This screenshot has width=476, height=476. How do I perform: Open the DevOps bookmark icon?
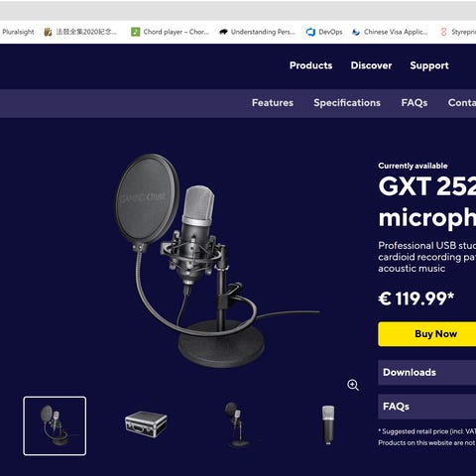click(310, 32)
